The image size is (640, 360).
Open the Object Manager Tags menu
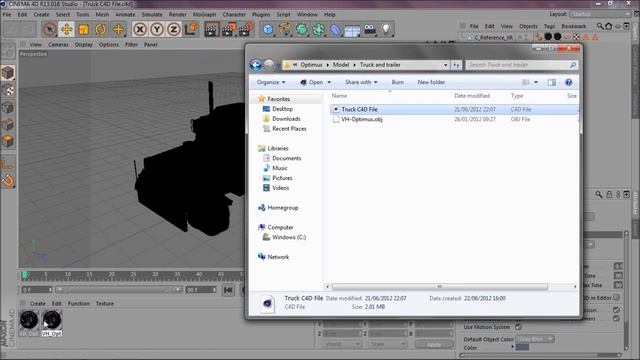pos(549,26)
